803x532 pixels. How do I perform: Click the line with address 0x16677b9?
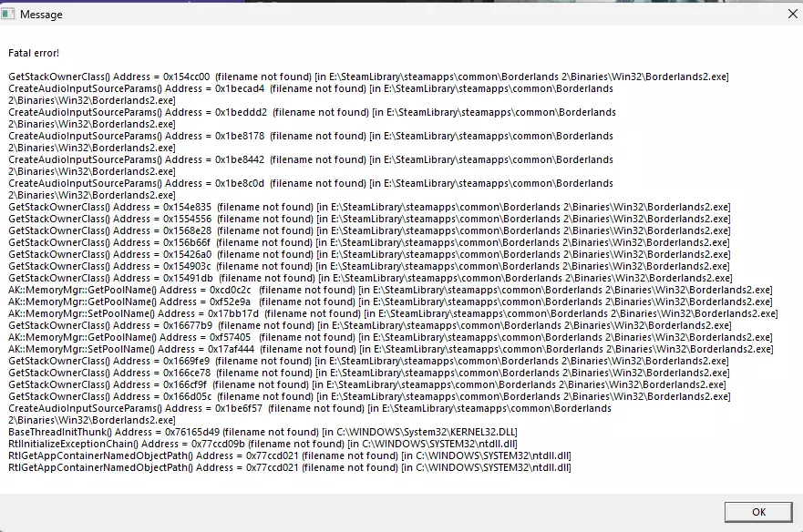370,325
